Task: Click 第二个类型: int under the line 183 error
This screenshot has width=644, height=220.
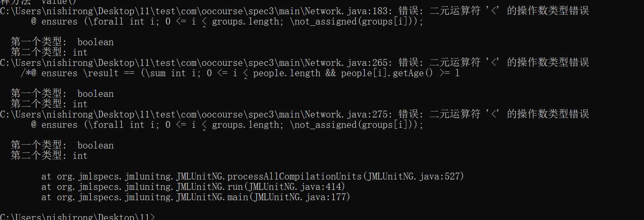Action: pyautogui.click(x=49, y=53)
